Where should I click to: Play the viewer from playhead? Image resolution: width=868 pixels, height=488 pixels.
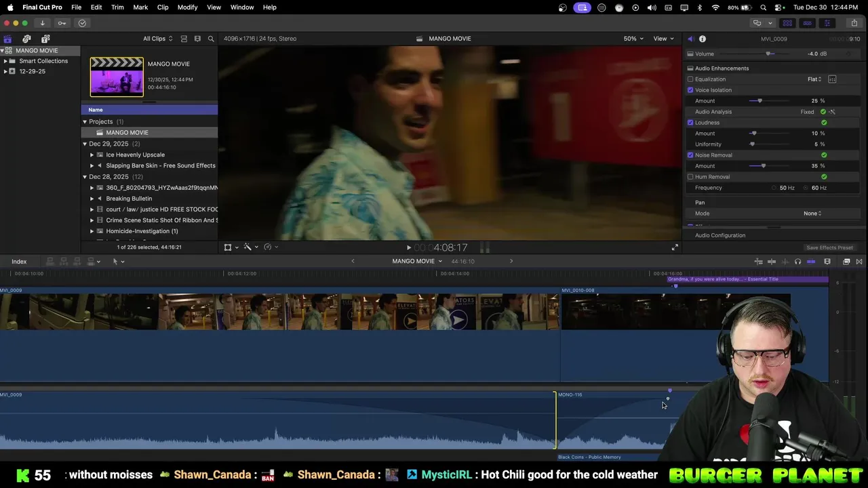point(408,248)
